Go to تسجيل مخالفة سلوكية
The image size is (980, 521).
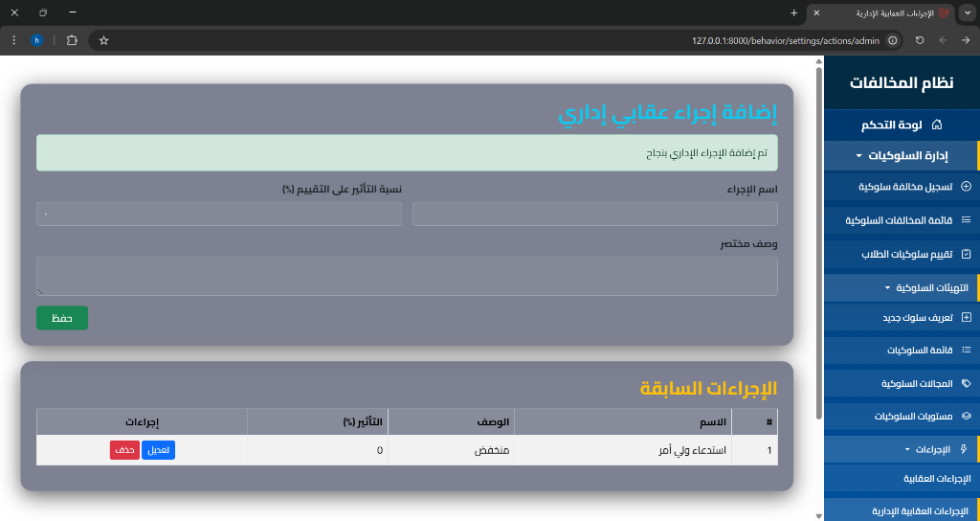click(x=902, y=187)
